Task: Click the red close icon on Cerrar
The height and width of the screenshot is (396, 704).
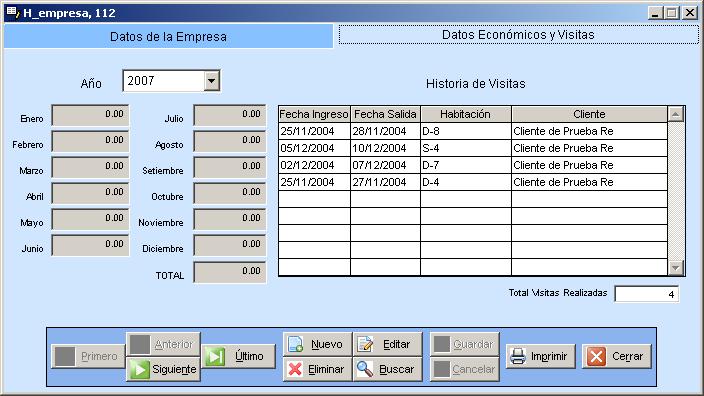Action: (596, 356)
